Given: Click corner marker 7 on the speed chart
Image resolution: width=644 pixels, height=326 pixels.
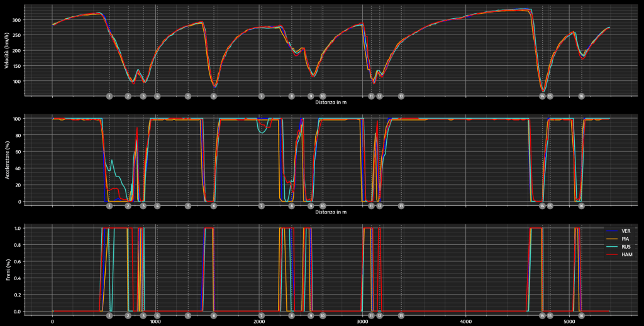Looking at the screenshot, I should tap(261, 96).
